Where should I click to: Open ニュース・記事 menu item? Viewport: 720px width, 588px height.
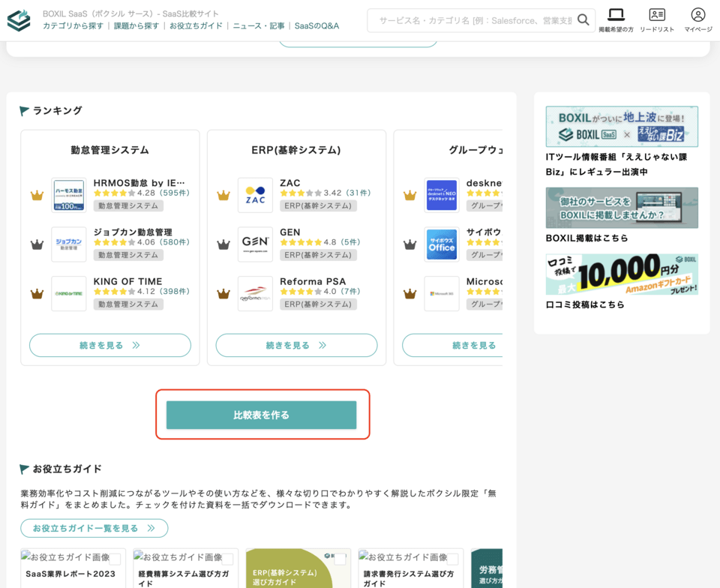pyautogui.click(x=259, y=26)
